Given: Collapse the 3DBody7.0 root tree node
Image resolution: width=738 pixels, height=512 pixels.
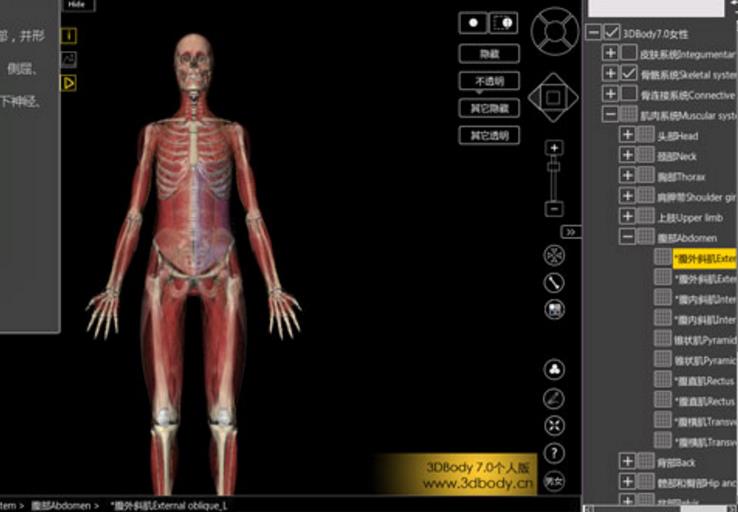Looking at the screenshot, I should click(594, 32).
